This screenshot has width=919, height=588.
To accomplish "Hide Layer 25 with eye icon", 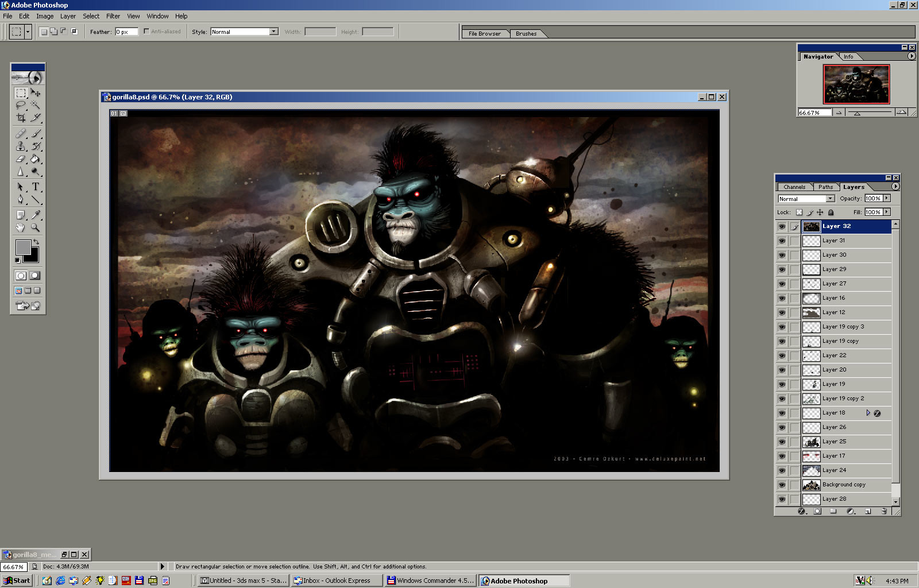I will [782, 442].
